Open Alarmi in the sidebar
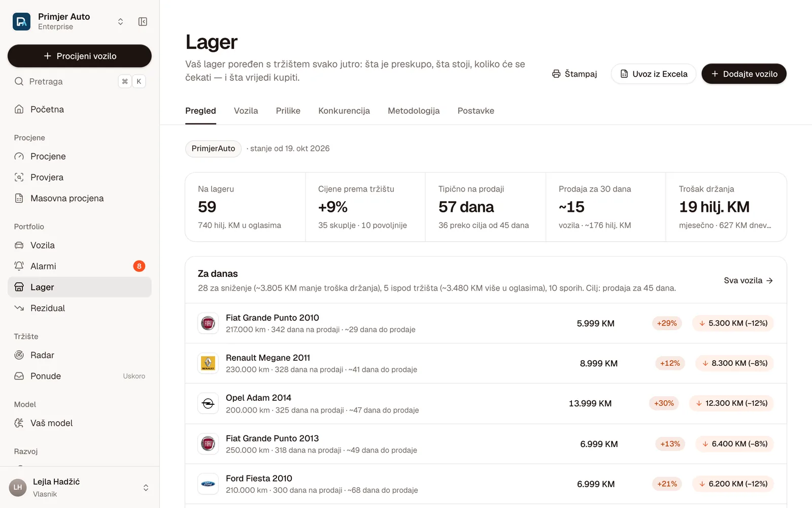The image size is (812, 508). [x=80, y=266]
